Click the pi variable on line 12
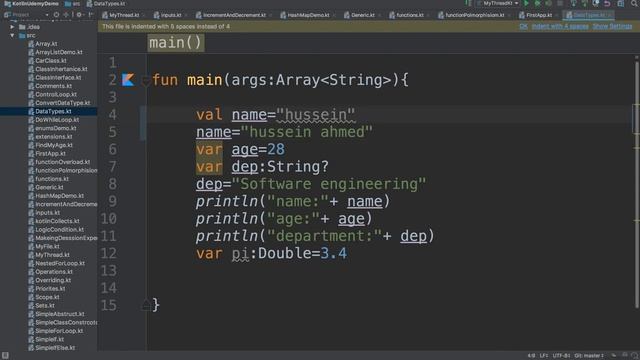This screenshot has width=640, height=360. (240, 253)
